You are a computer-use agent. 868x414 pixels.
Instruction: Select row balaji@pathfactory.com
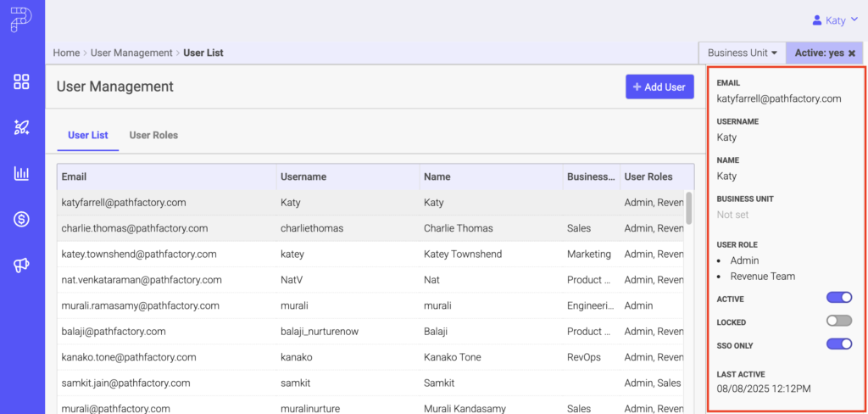tap(371, 332)
